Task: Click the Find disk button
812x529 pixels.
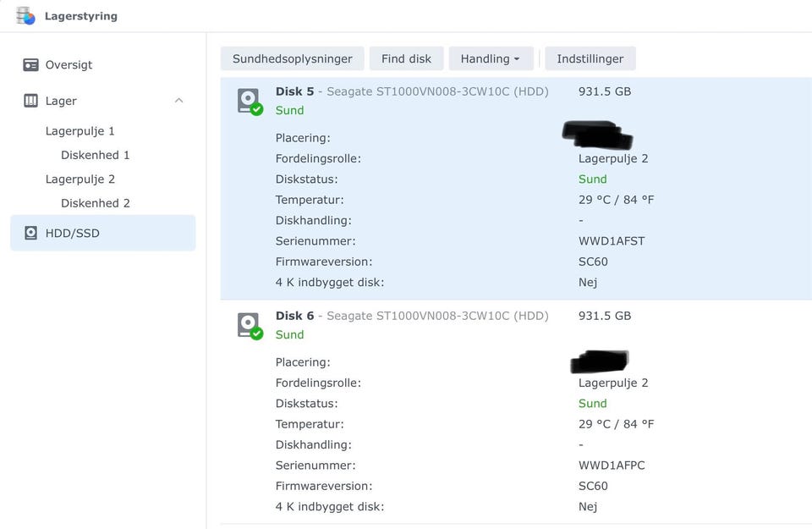Action: click(x=406, y=58)
